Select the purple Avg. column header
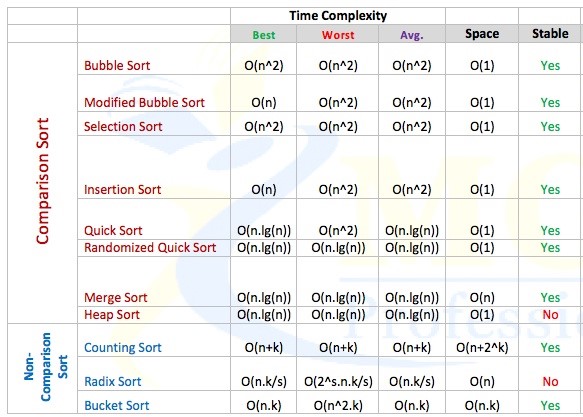This screenshot has height=417, width=583. 412,34
